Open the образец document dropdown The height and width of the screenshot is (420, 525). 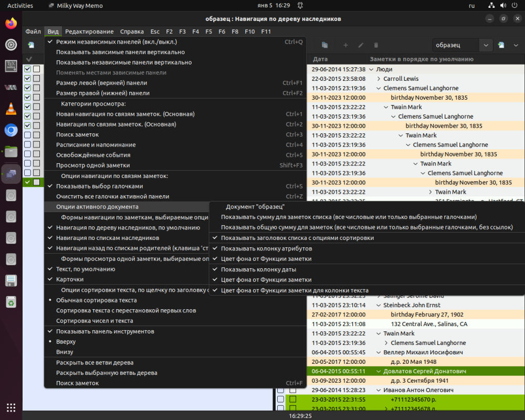pyautogui.click(x=486, y=45)
